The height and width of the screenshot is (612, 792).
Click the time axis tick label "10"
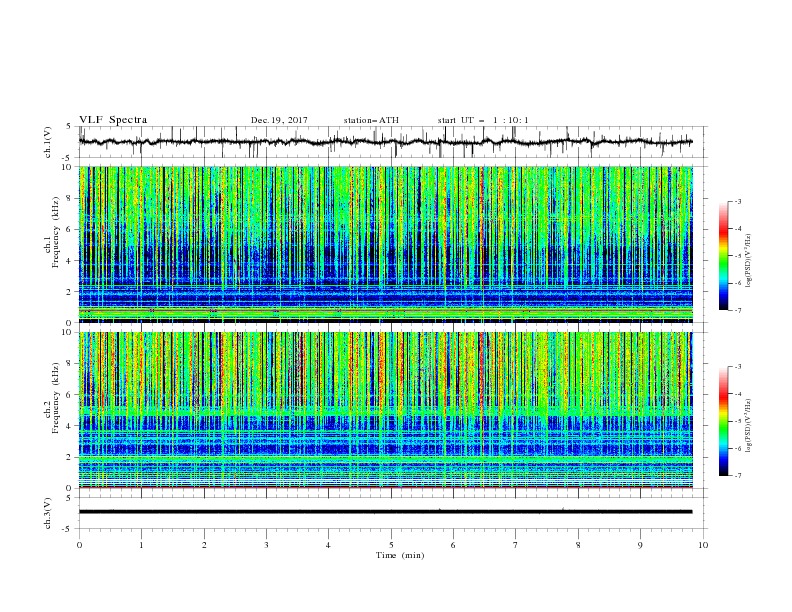[703, 545]
